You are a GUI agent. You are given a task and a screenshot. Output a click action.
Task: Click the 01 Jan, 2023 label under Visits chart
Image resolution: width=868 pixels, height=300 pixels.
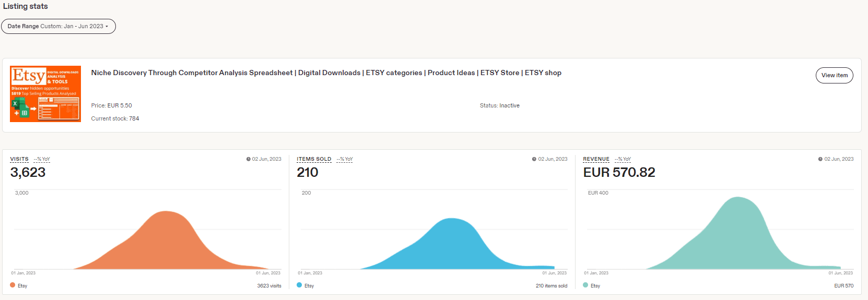[x=24, y=273]
